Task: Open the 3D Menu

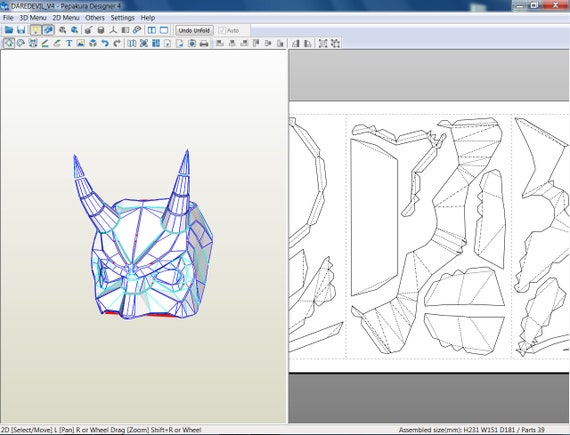Action: point(33,17)
